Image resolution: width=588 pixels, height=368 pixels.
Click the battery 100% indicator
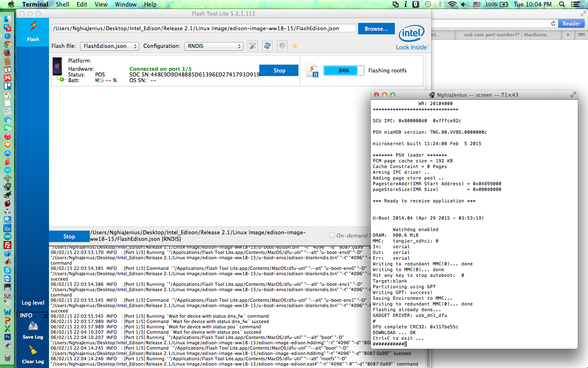pos(497,4)
